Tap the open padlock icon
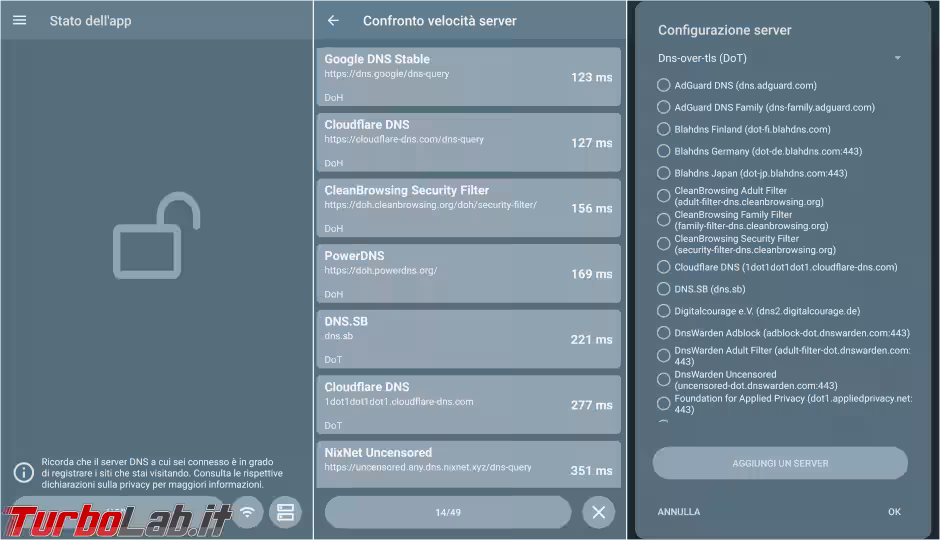The height and width of the screenshot is (540, 940). pyautogui.click(x=157, y=236)
